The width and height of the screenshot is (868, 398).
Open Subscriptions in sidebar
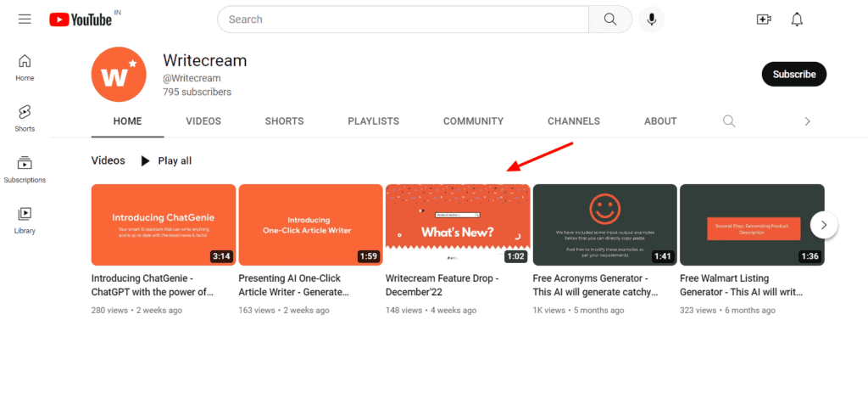click(25, 169)
